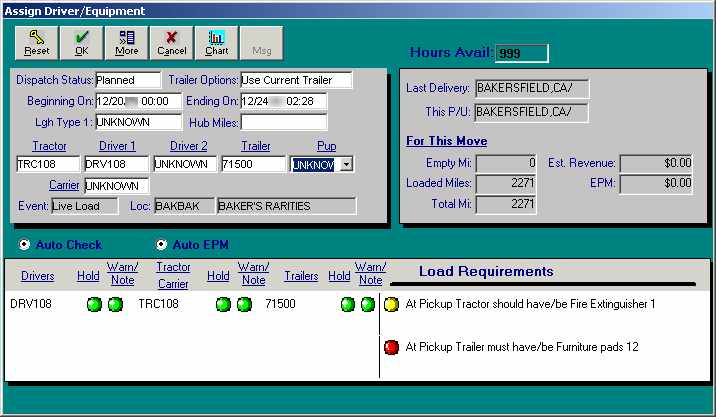Click the Driver 1 field containing DRV108
This screenshot has width=716, height=417.
[116, 164]
